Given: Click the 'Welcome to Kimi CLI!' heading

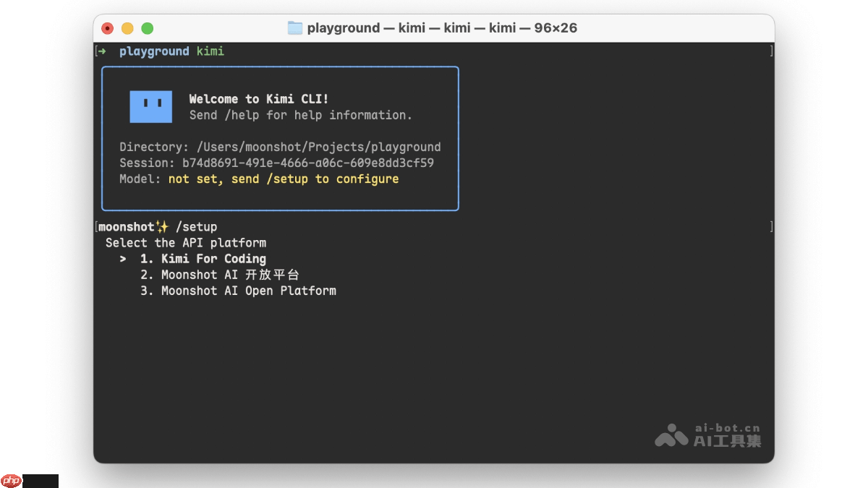Looking at the screenshot, I should (x=259, y=99).
